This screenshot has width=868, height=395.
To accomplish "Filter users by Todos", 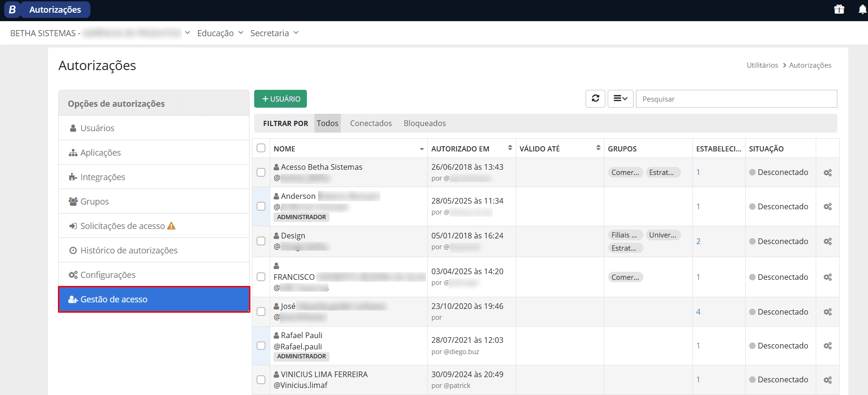I will 327,123.
